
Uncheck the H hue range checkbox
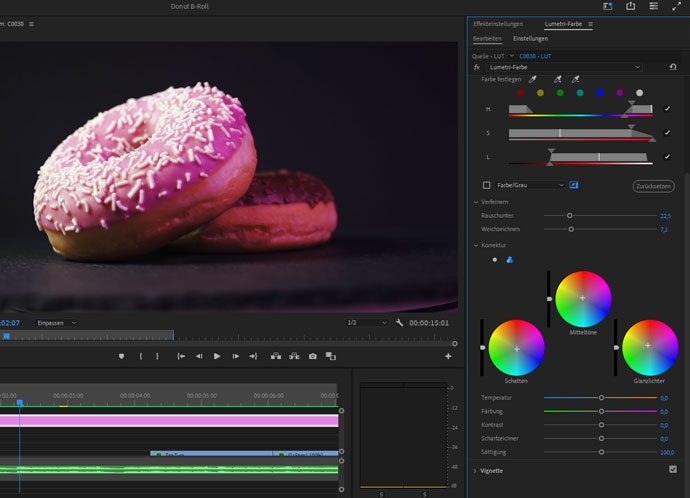667,108
